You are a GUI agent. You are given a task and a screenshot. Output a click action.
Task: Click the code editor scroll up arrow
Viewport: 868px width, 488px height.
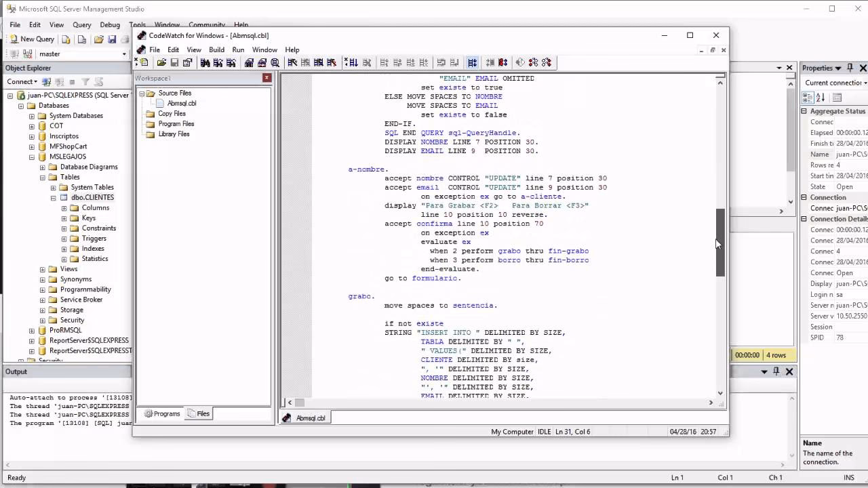point(720,82)
